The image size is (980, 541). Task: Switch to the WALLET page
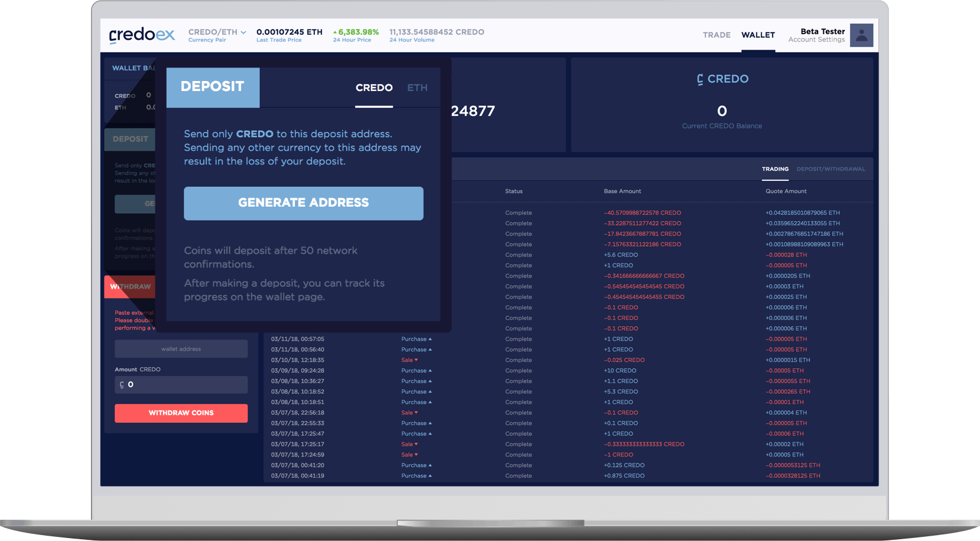pyautogui.click(x=758, y=35)
